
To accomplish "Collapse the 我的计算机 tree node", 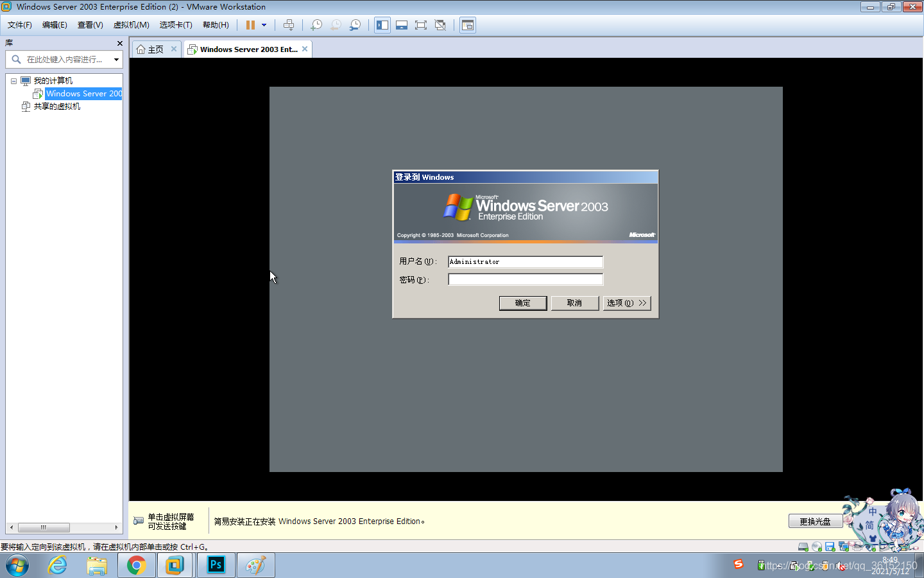I will click(x=13, y=81).
